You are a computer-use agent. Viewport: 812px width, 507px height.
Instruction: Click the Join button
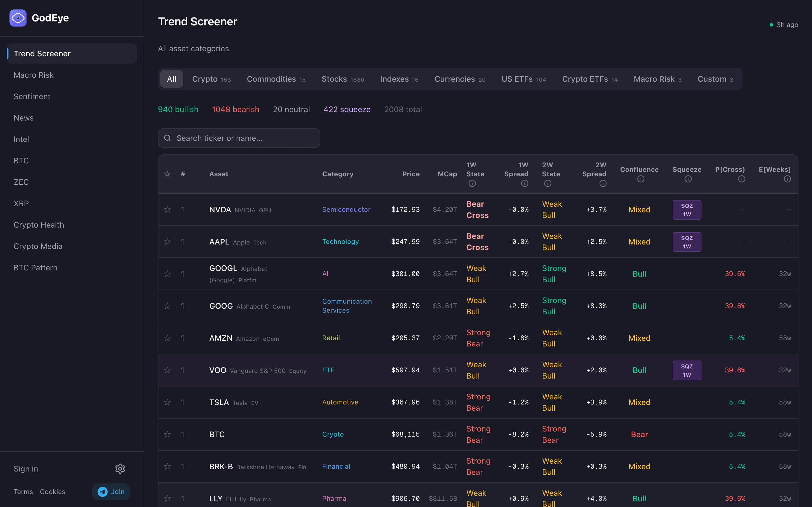(x=111, y=492)
